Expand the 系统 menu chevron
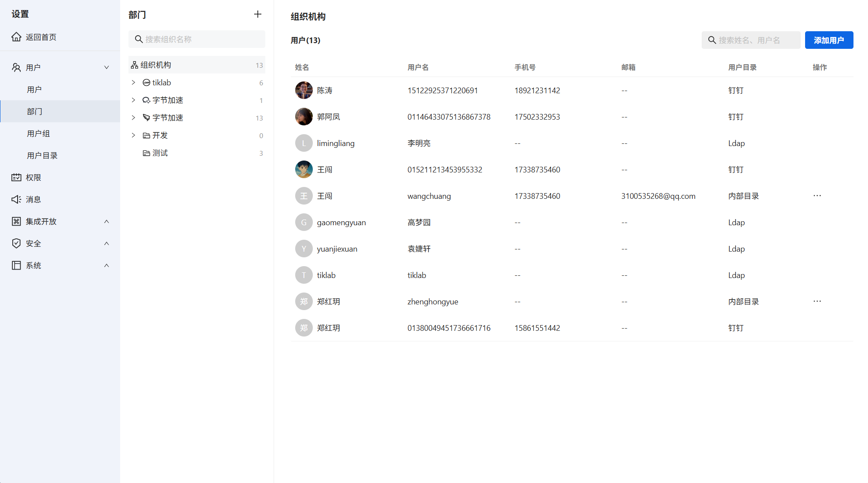This screenshot has height=483, width=868. pyautogui.click(x=106, y=265)
